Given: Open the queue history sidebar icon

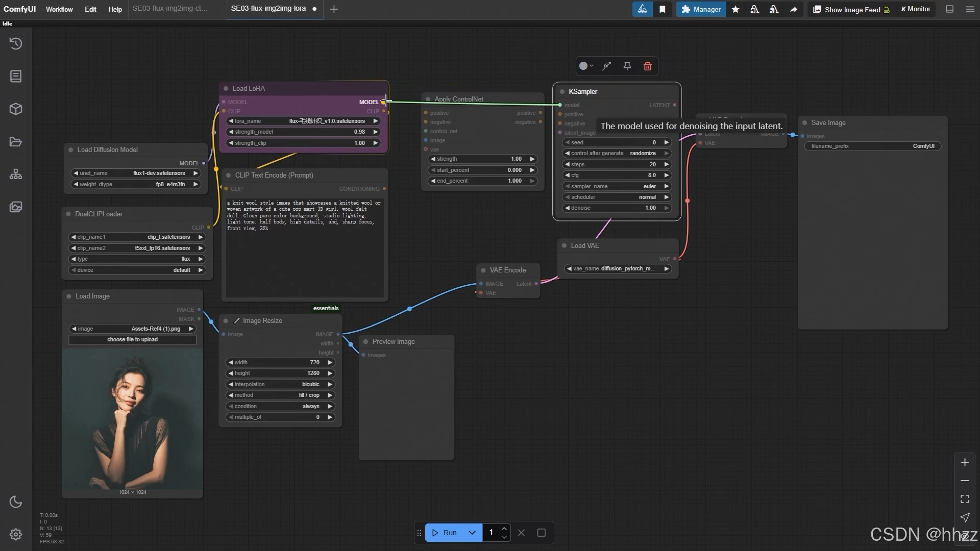Looking at the screenshot, I should tap(16, 44).
